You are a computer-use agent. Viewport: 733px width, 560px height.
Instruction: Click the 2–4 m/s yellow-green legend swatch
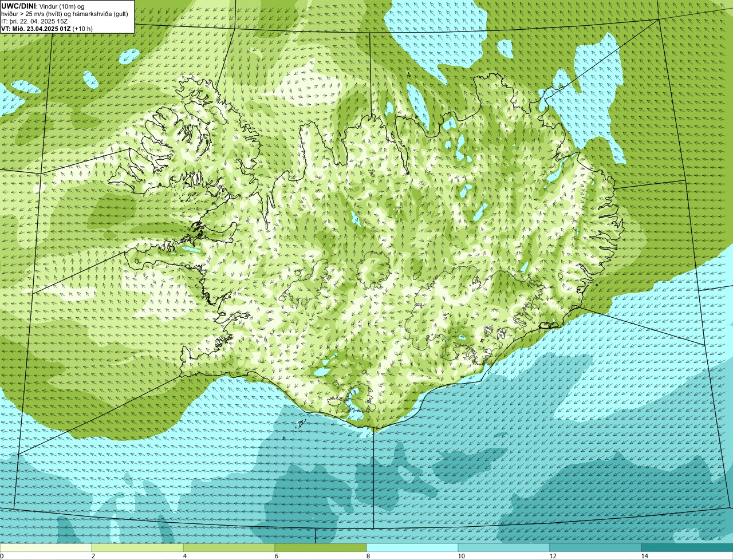coord(137,548)
